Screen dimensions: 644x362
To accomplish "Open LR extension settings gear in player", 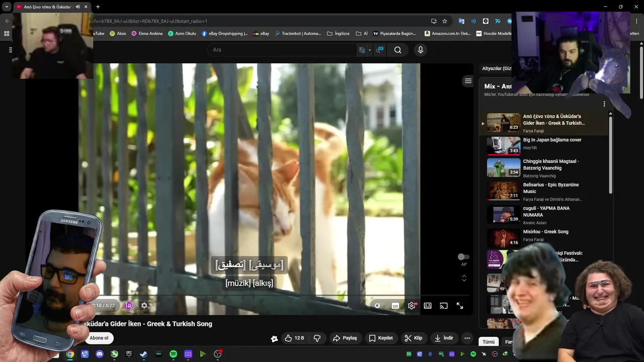I will click(x=144, y=306).
